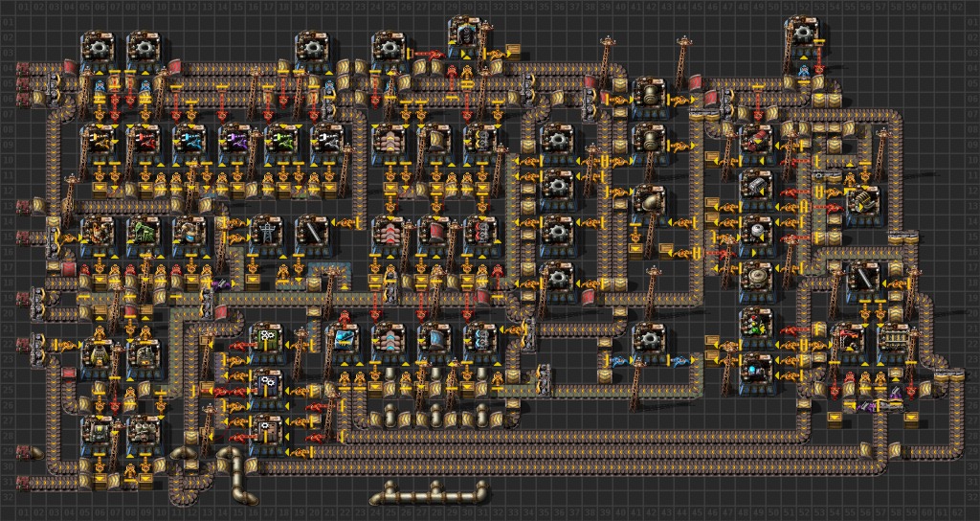Click gear assembler above the long-handed inserter assembler

(x=145, y=53)
